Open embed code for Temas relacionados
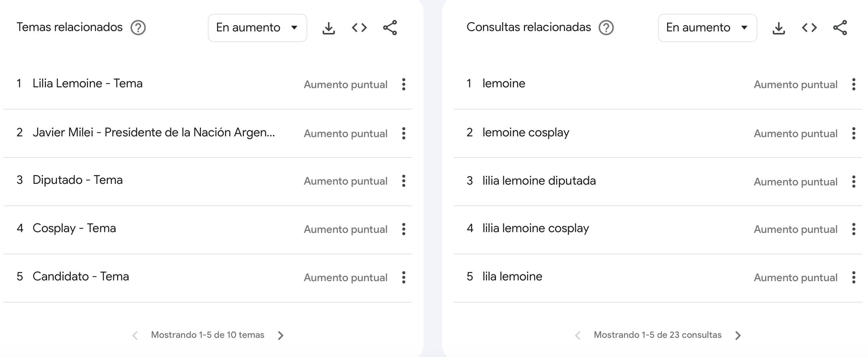 tap(359, 28)
